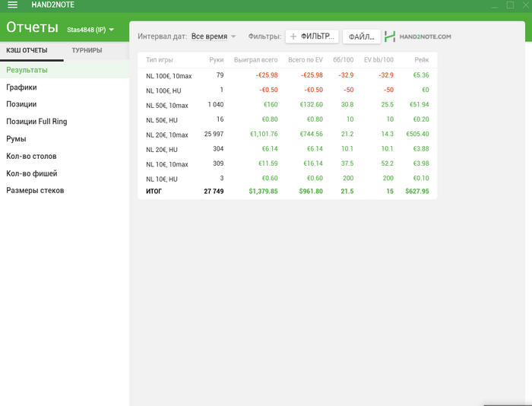
Task: Open the hamburger main menu
Action: click(12, 5)
